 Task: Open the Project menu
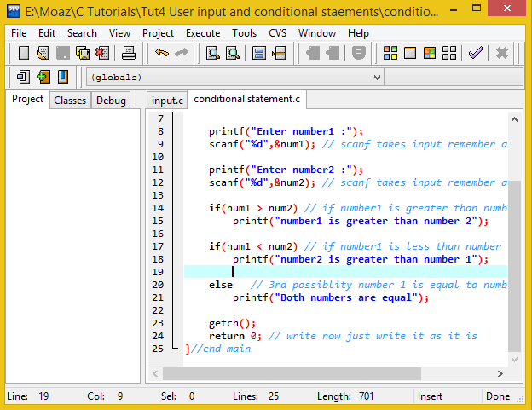[x=158, y=33]
